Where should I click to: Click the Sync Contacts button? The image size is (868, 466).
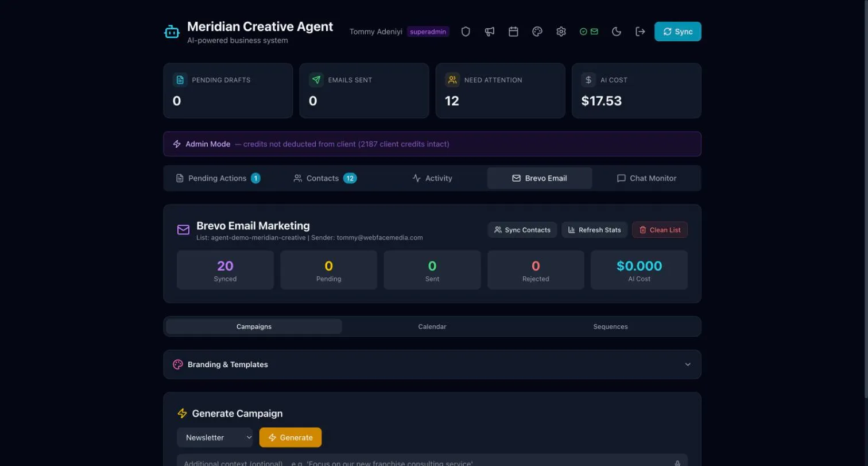[522, 230]
